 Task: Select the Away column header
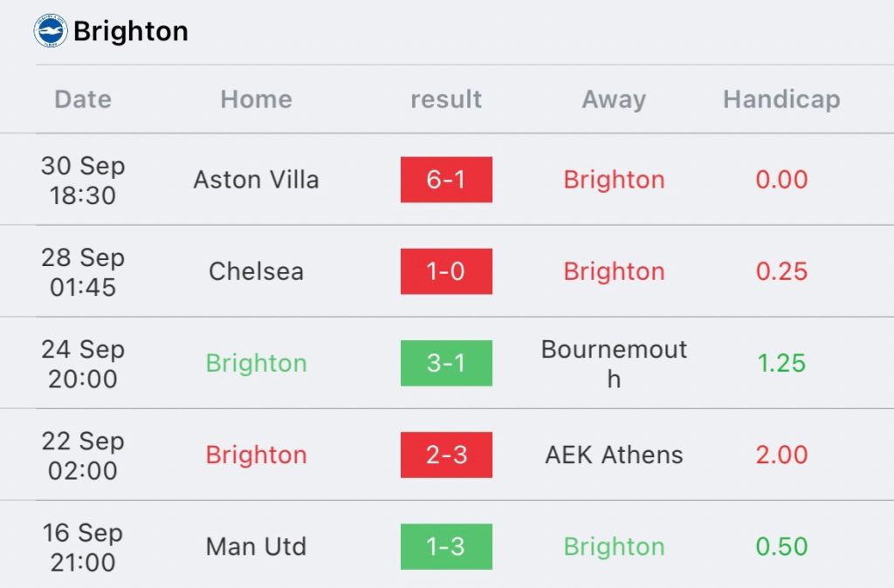click(x=614, y=99)
